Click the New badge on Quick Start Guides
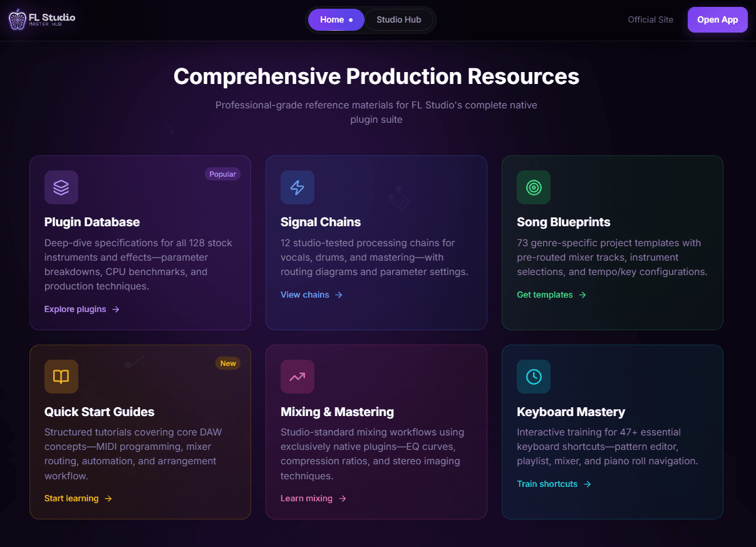 (228, 363)
